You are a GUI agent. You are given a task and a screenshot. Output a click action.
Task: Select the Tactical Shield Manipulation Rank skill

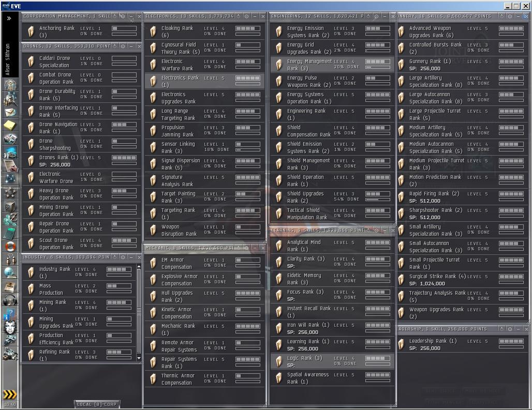pos(332,214)
